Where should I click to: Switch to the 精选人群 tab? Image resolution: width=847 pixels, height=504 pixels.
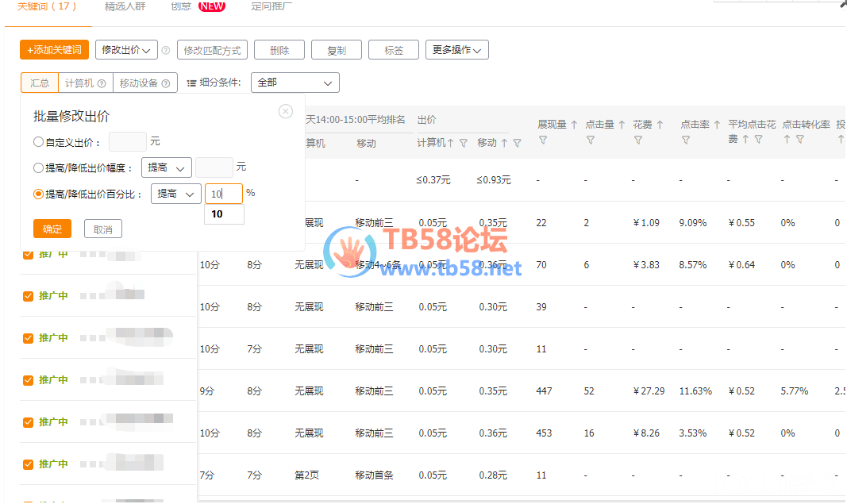pyautogui.click(x=125, y=6)
